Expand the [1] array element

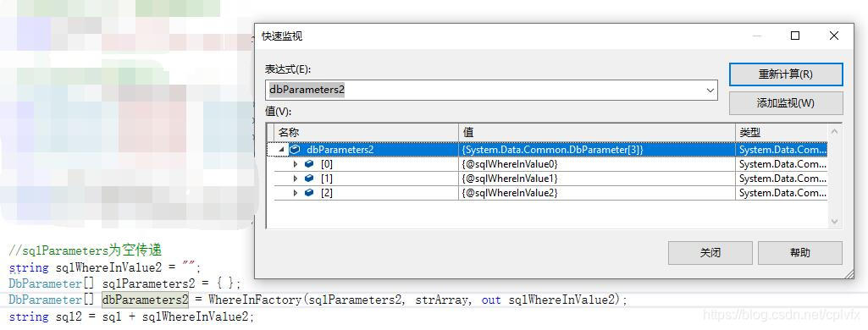pyautogui.click(x=295, y=179)
